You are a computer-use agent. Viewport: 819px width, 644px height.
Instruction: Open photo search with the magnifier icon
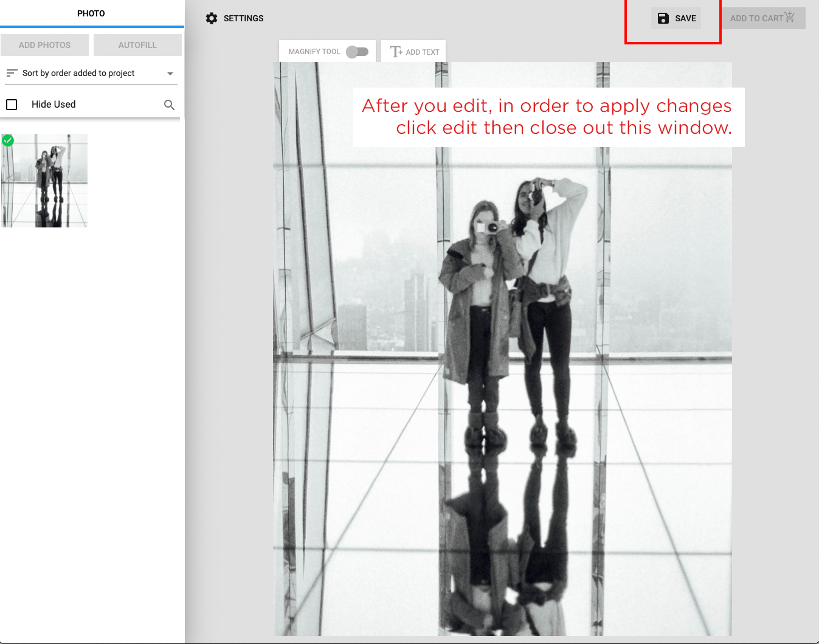pos(169,105)
